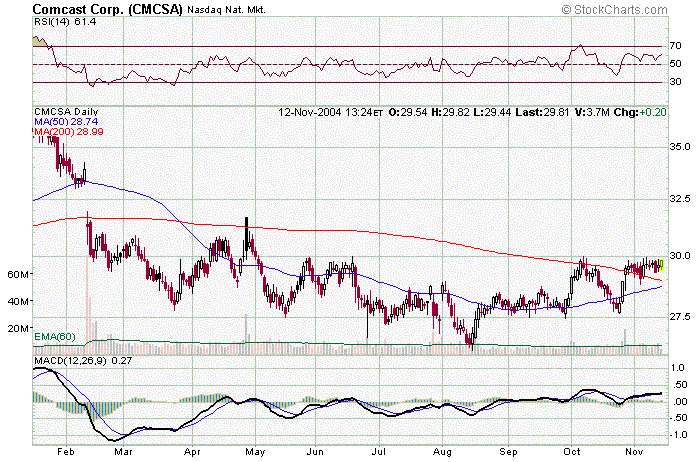700x462 pixels.
Task: Click the Oct month label
Action: [x=572, y=452]
